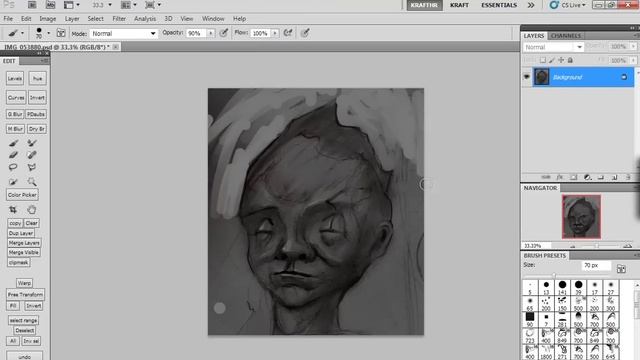Toggle lock transparent pixels in Layers
The image size is (640, 360).
click(x=542, y=60)
